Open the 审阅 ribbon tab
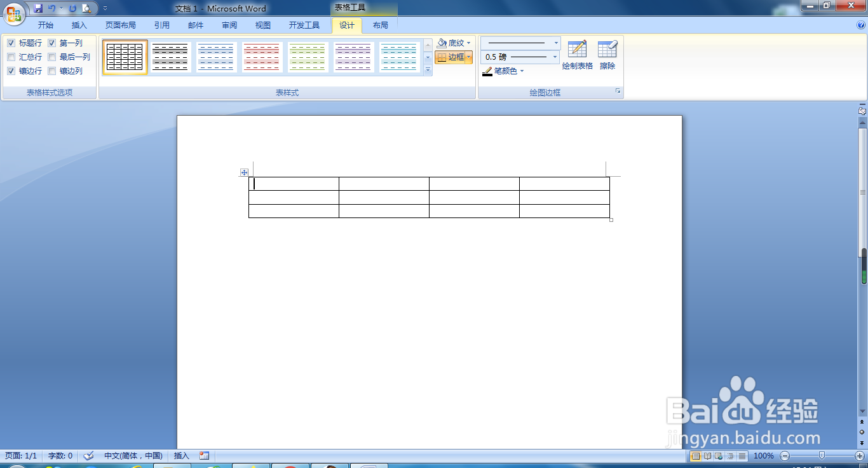The image size is (868, 468). tap(229, 25)
